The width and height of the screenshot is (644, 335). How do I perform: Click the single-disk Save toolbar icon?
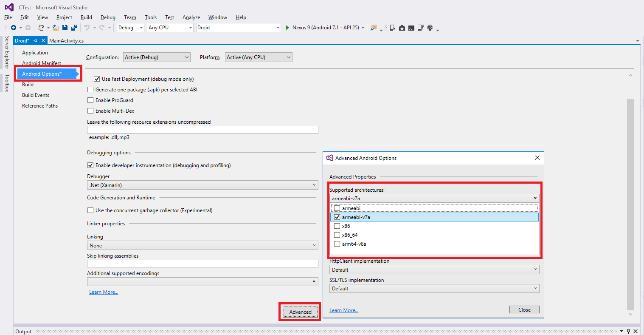coord(65,28)
